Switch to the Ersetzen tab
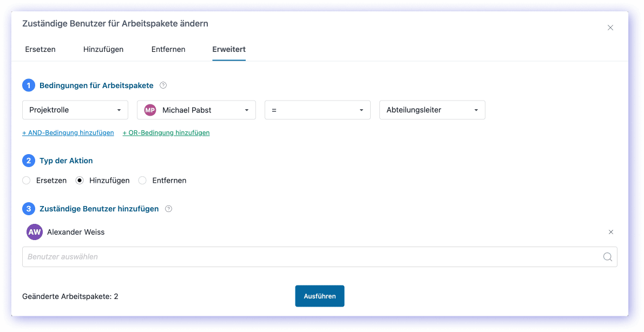The height and width of the screenshot is (332, 644). point(40,49)
